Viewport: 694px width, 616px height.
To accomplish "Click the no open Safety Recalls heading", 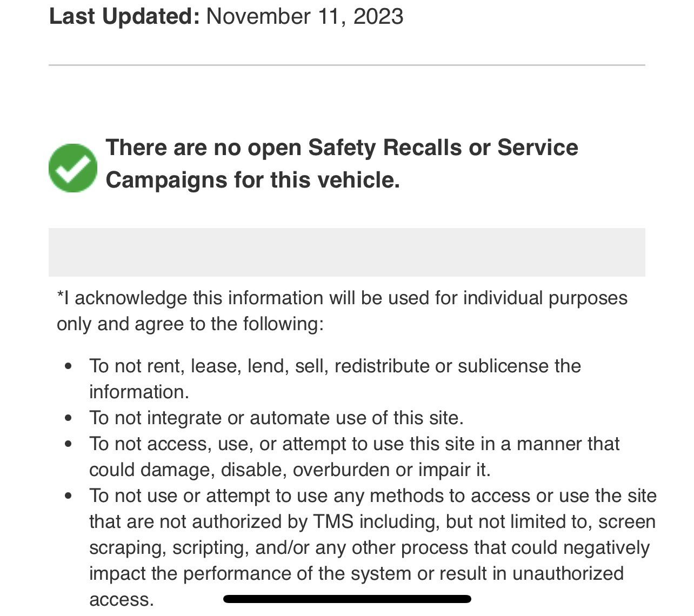I will pos(342,163).
